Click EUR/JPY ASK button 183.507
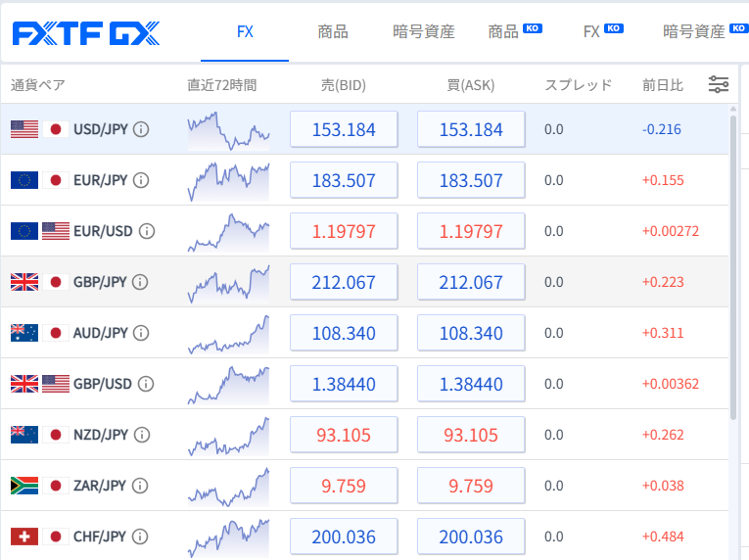The height and width of the screenshot is (560, 749). 471,180
